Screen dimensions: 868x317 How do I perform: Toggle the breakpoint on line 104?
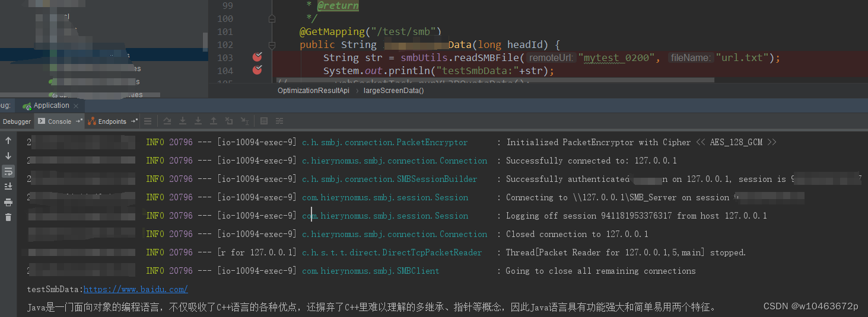[257, 71]
